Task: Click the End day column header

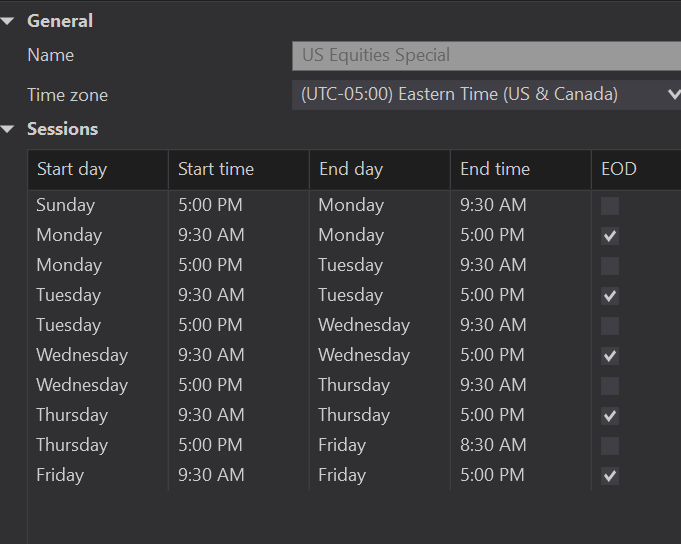Action: 379,169
